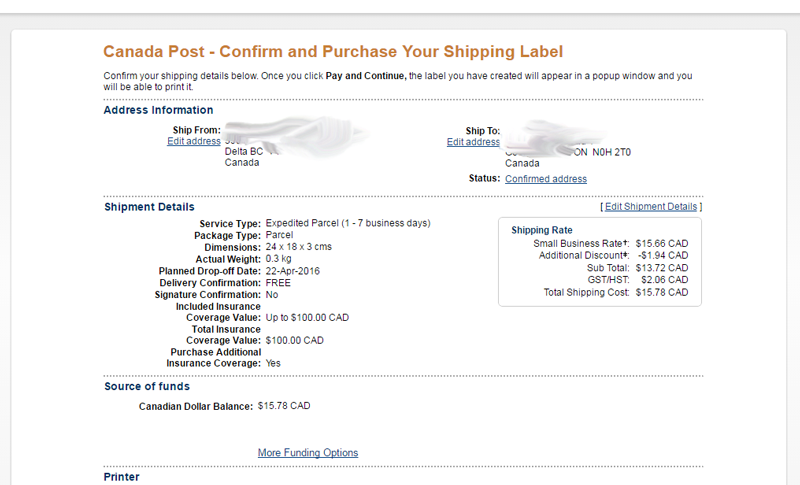Screen dimensions: 800x485
Task: Click the Shipment Details section heading
Action: click(x=149, y=207)
